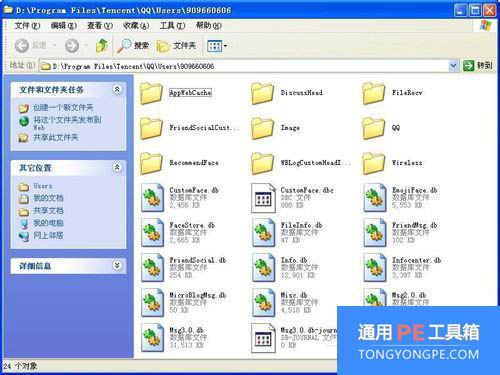The height and width of the screenshot is (375, 500).
Task: Open the 工具(T) menu
Action: (172, 26)
